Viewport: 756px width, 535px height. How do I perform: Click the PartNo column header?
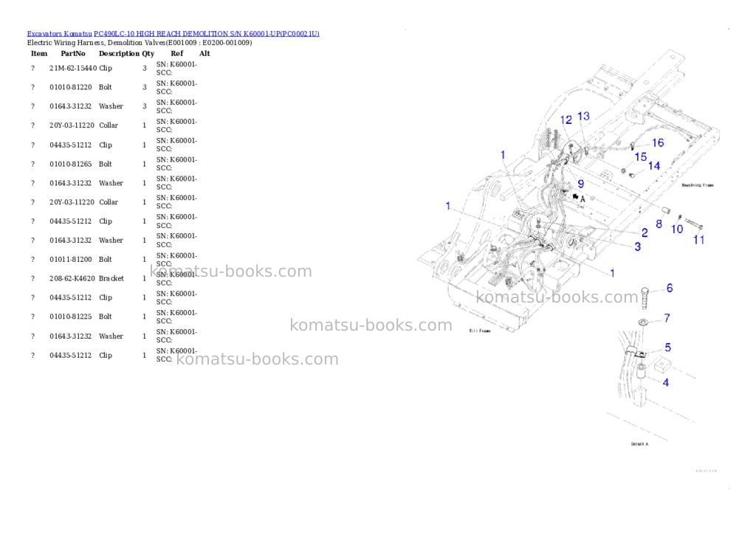click(73, 53)
